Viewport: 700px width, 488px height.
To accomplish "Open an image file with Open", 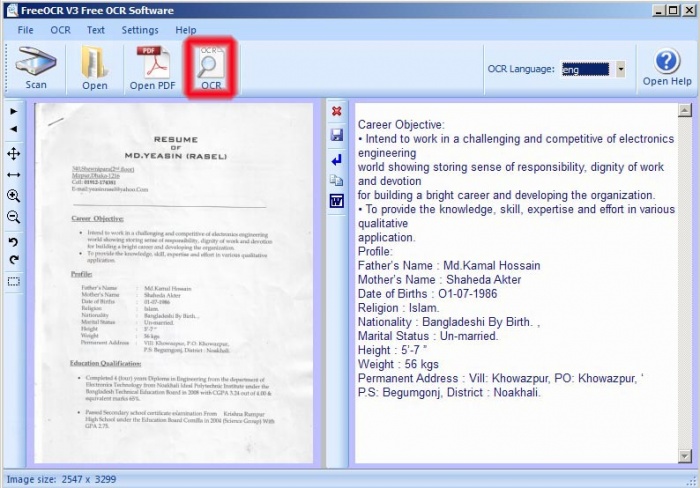I will 95,68.
